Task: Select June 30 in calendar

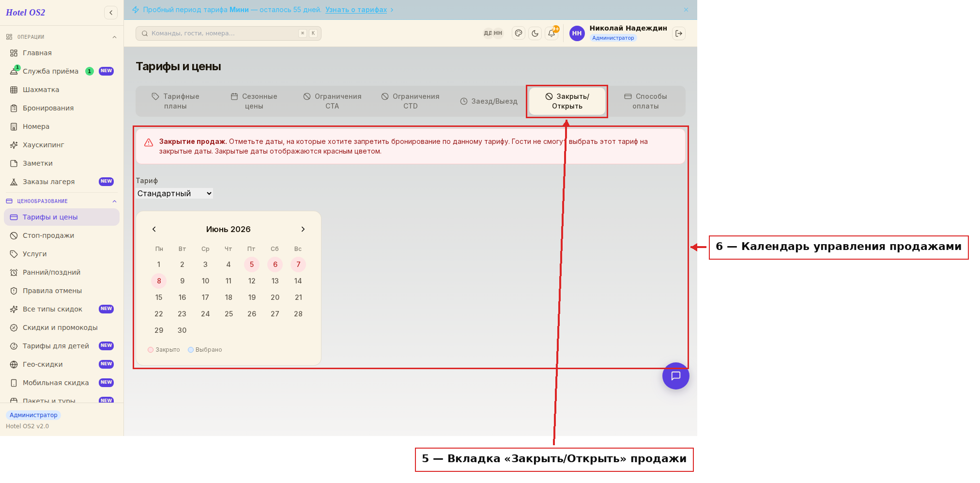Action: 182,330
